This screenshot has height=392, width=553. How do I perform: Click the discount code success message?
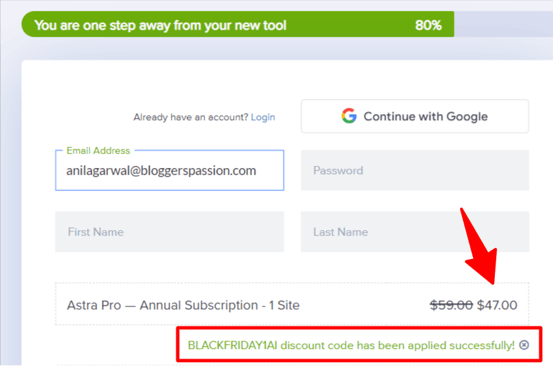tap(351, 345)
